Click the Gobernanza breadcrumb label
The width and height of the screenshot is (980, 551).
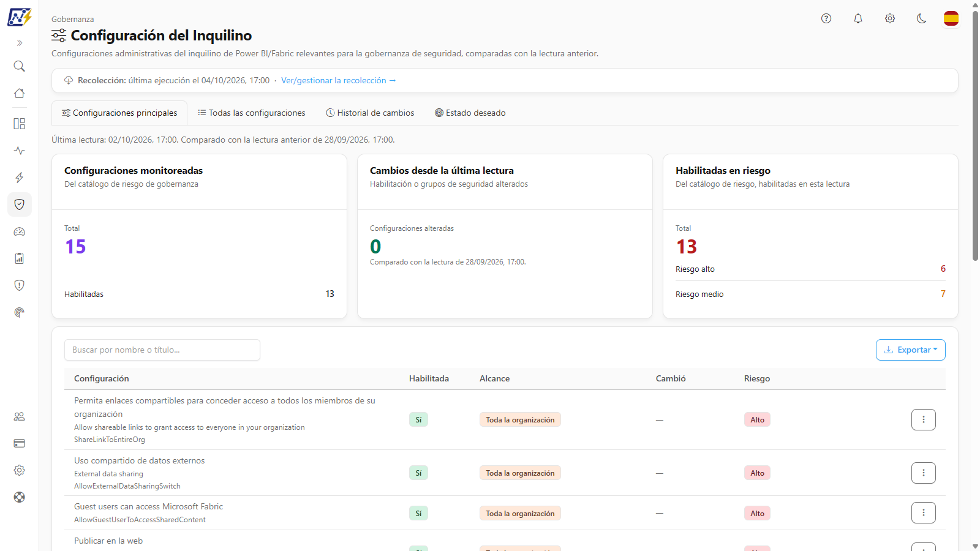(x=72, y=19)
